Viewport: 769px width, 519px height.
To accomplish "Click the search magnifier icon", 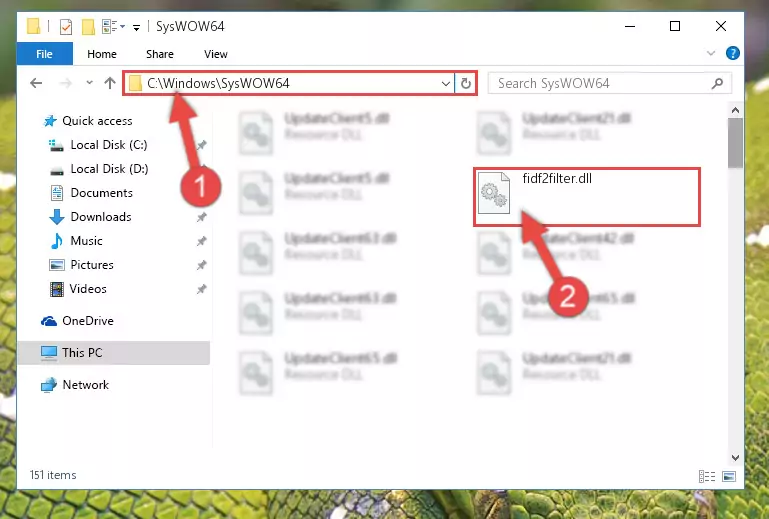I will (717, 83).
